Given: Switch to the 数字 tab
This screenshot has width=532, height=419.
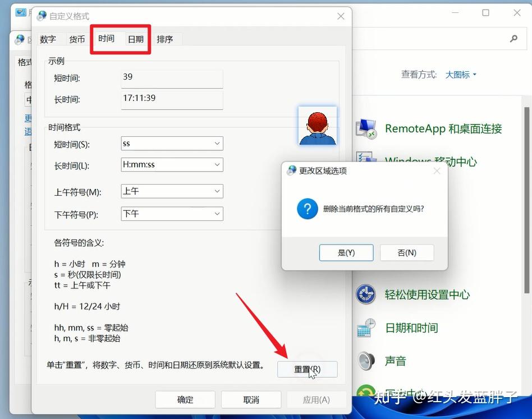Looking at the screenshot, I should click(48, 39).
